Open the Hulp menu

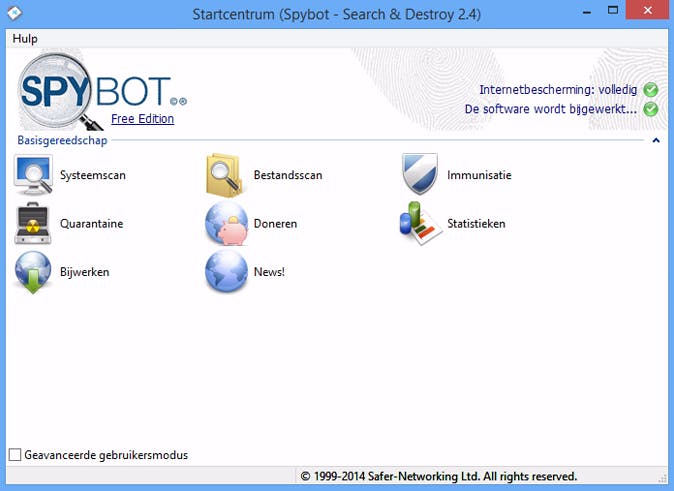(x=25, y=39)
